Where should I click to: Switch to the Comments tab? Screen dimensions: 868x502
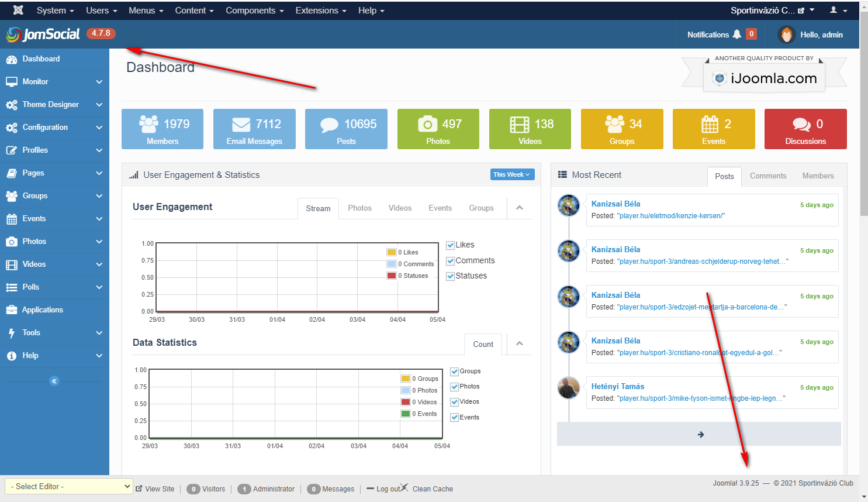tap(767, 176)
